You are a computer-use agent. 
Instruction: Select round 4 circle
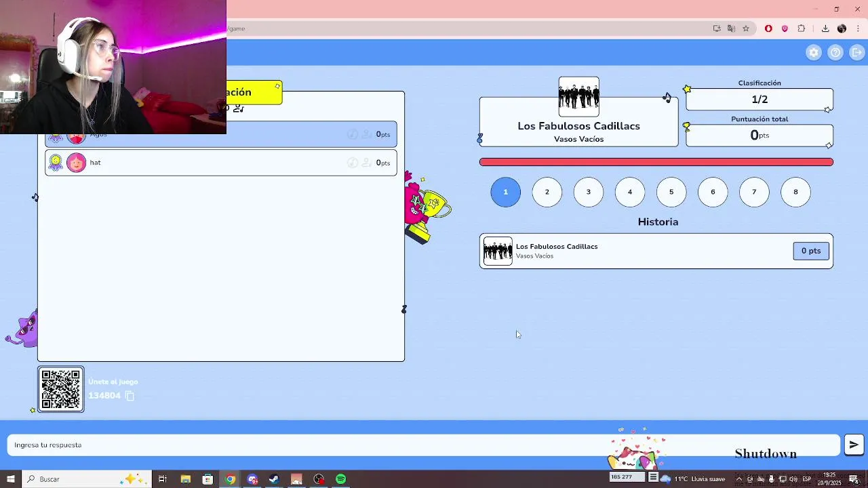pos(629,192)
